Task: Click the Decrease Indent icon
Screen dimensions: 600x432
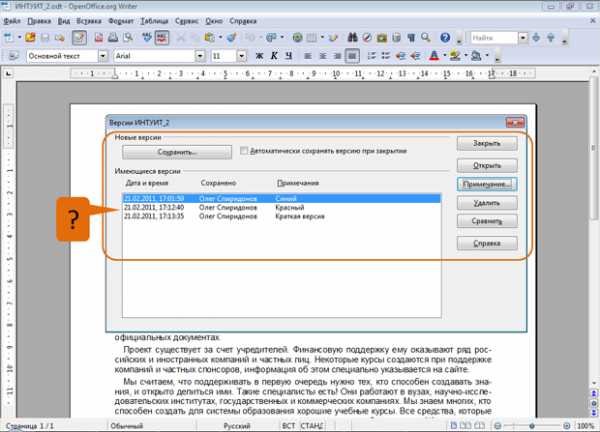Action: coord(401,56)
